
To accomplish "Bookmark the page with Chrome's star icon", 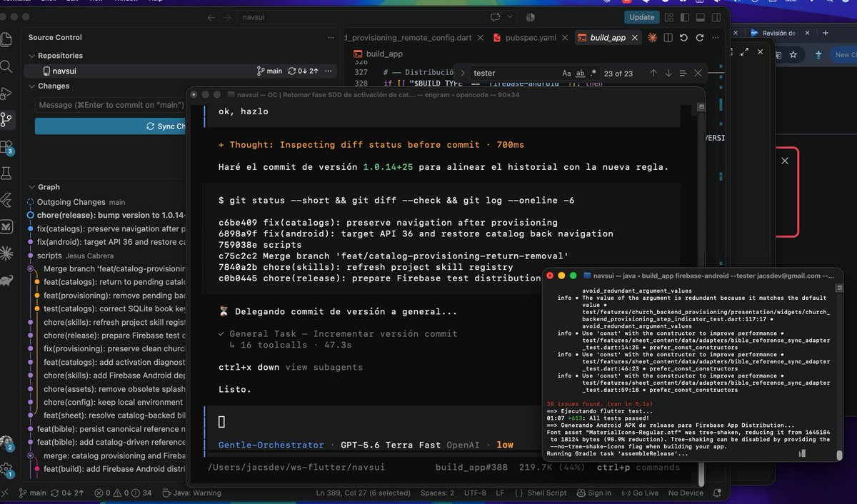I will click(x=793, y=54).
